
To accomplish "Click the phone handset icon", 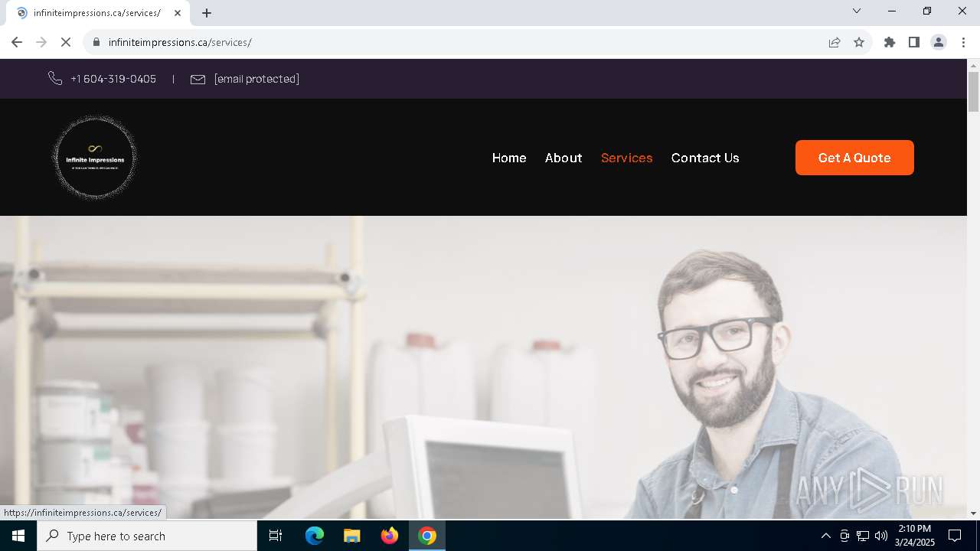I will coord(55,79).
